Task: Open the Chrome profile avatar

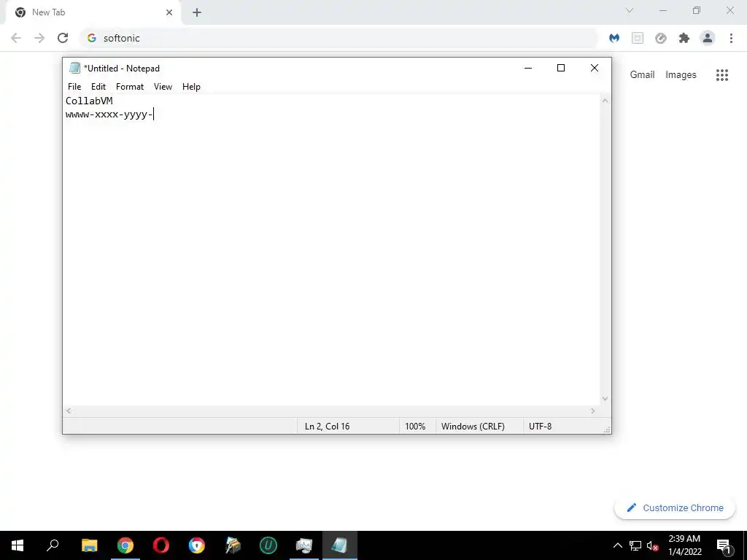Action: pyautogui.click(x=708, y=38)
